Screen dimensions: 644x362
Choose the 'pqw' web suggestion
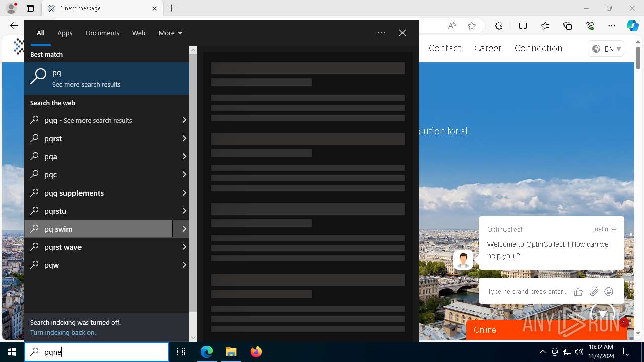98,265
